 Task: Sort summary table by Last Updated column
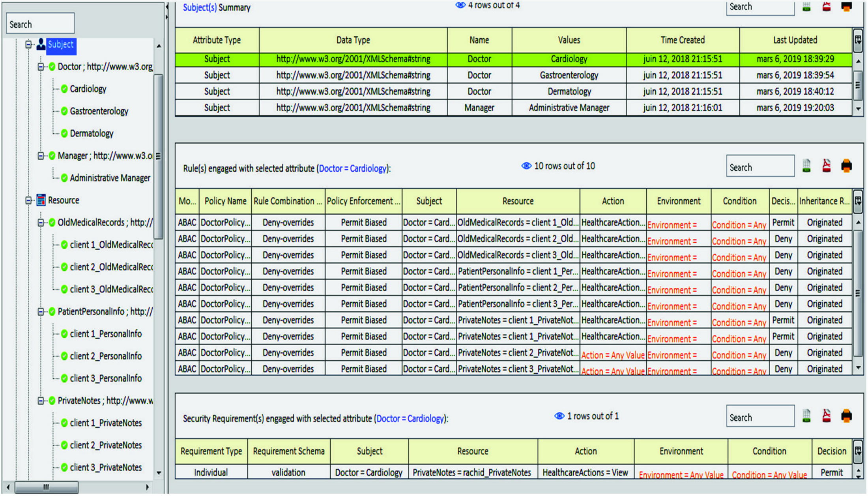click(x=795, y=40)
